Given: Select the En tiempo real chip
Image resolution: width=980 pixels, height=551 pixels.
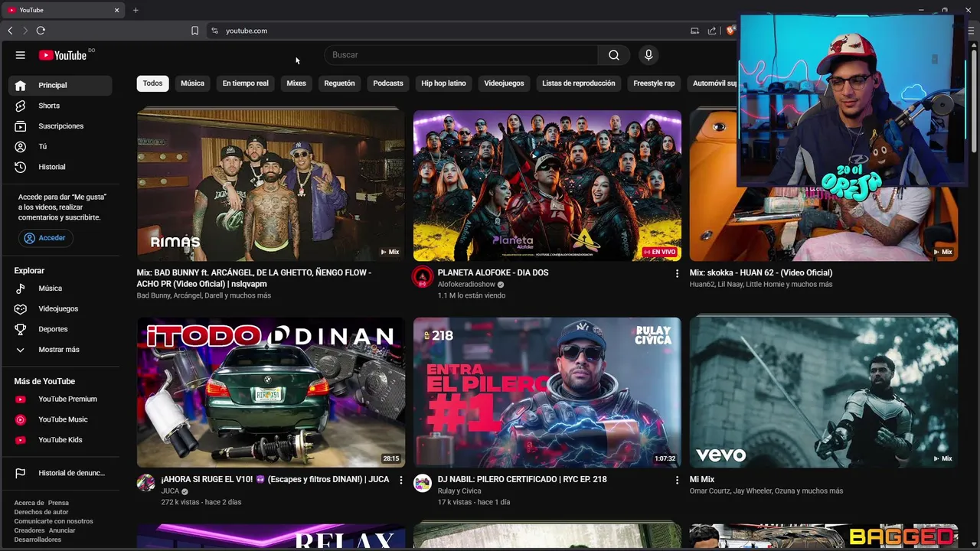Looking at the screenshot, I should [246, 83].
